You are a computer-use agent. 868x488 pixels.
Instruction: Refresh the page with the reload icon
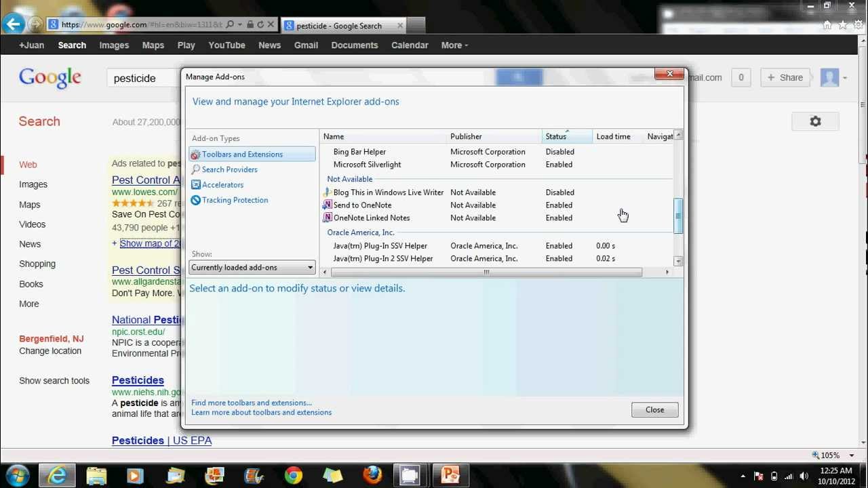[260, 24]
